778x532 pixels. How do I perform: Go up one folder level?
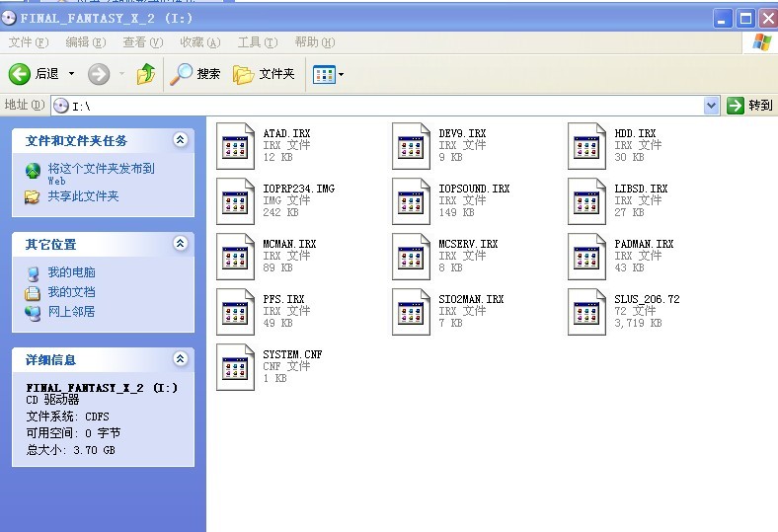(146, 74)
